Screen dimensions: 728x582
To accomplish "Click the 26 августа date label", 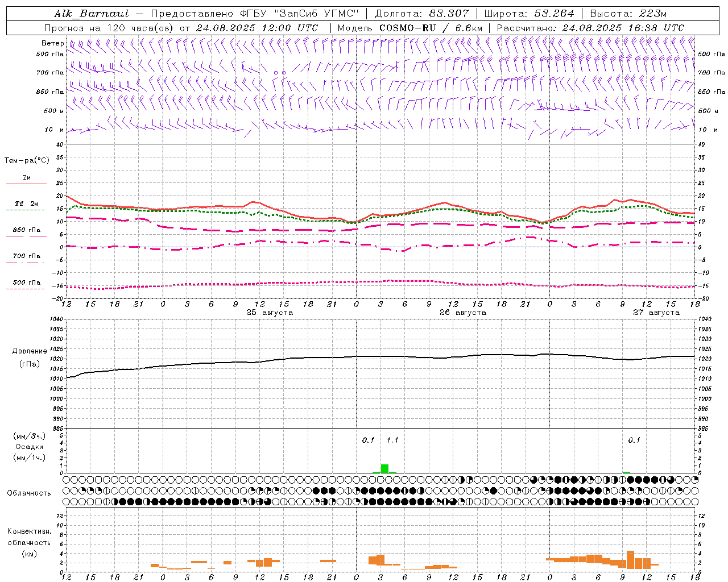I will pyautogui.click(x=463, y=313).
